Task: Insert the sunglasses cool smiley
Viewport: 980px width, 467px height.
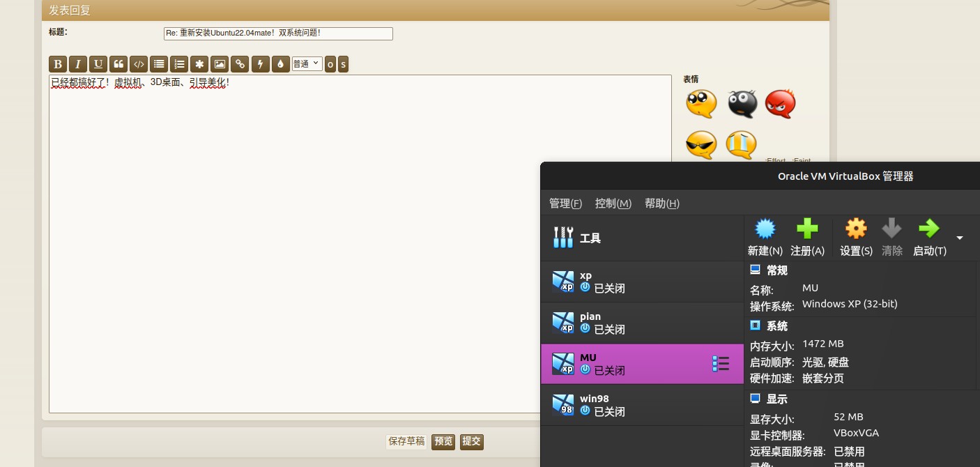Action: [701, 144]
